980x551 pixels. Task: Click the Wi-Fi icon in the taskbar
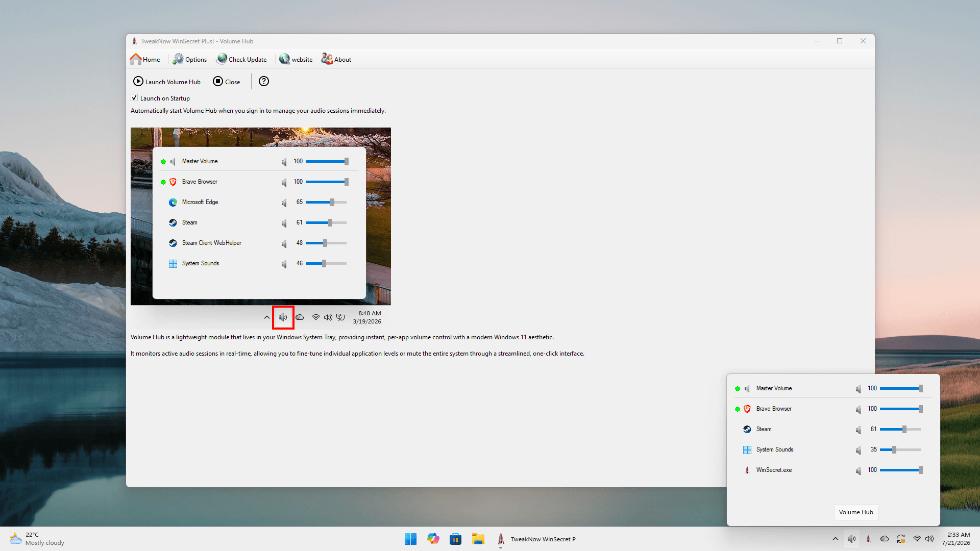(917, 539)
